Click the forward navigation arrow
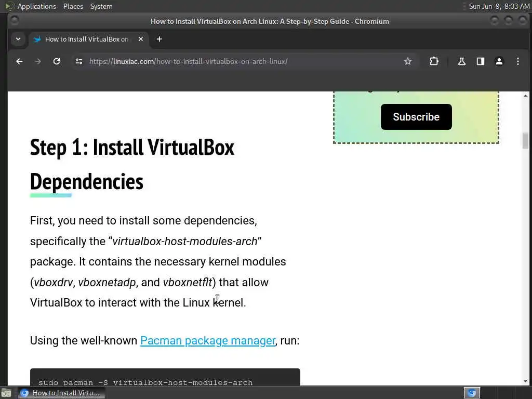 pyautogui.click(x=38, y=61)
